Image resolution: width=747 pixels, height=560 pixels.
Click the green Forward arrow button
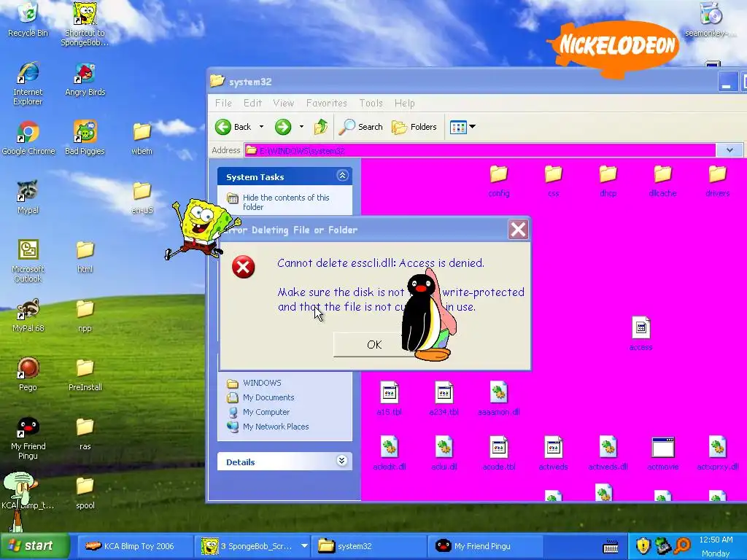(283, 127)
